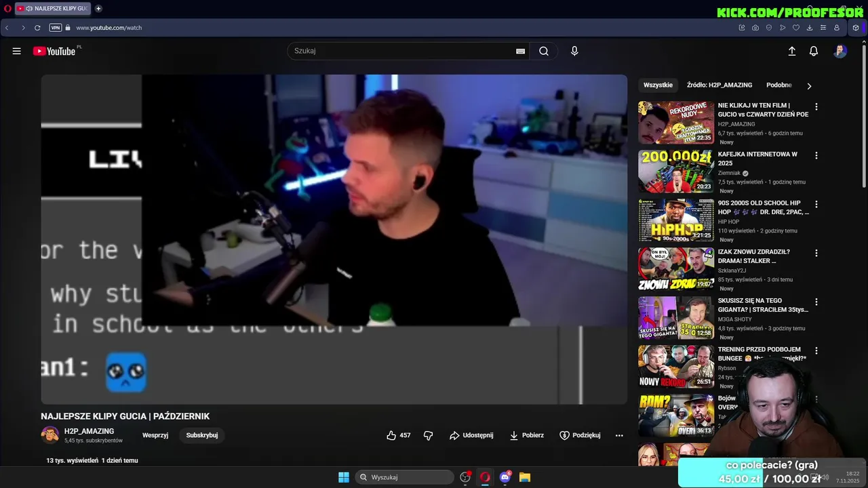Open Opera ad blocker shield icon

(x=769, y=28)
